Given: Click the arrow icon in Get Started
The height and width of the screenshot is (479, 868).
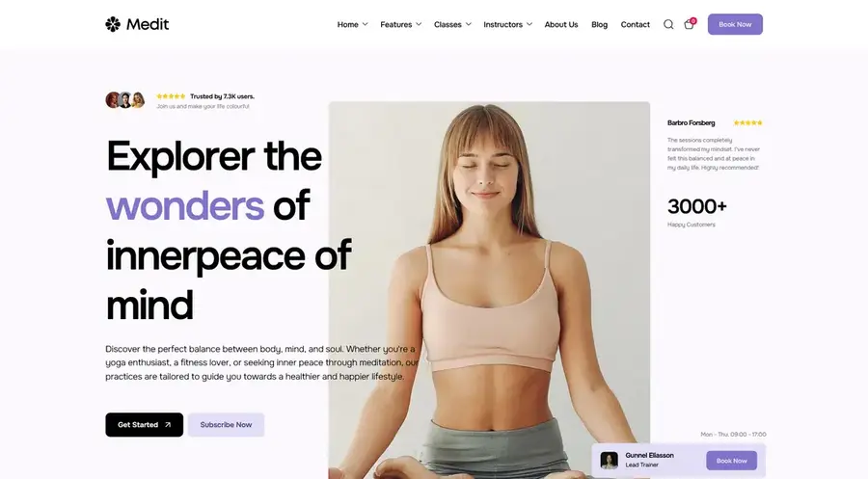Looking at the screenshot, I should [x=168, y=425].
